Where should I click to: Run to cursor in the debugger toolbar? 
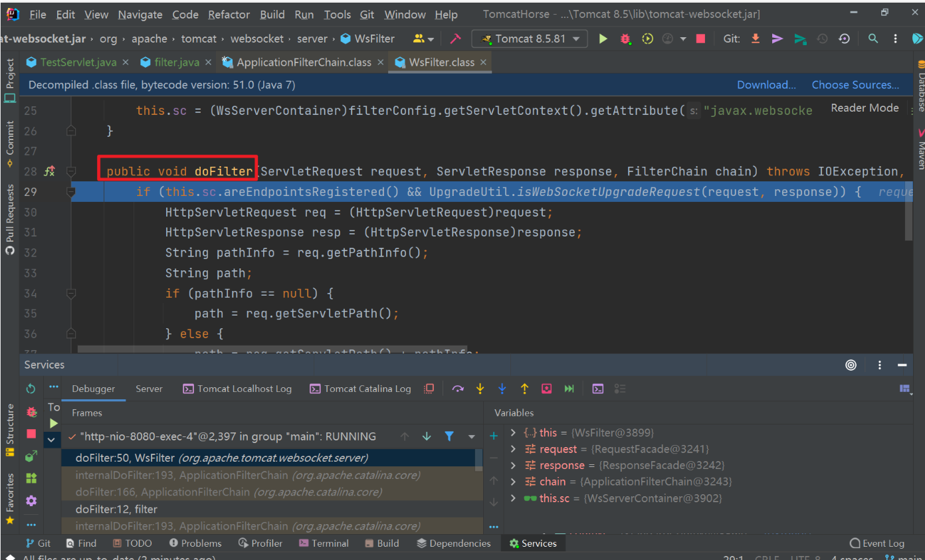point(569,389)
